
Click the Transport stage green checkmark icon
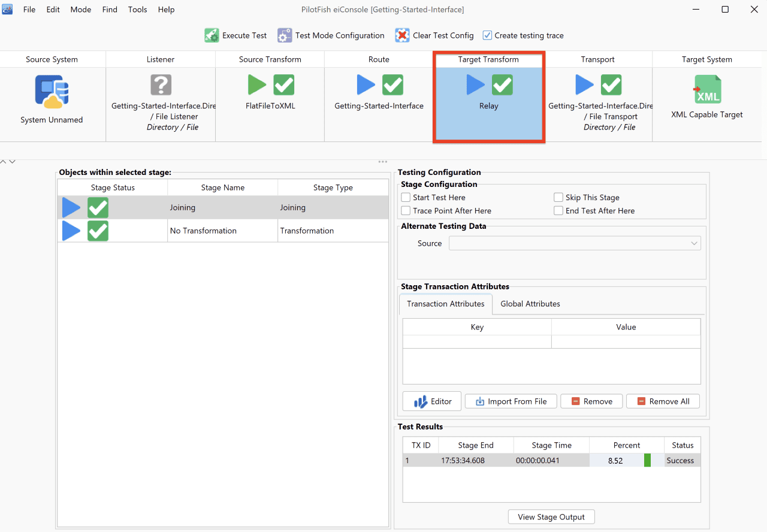point(611,85)
